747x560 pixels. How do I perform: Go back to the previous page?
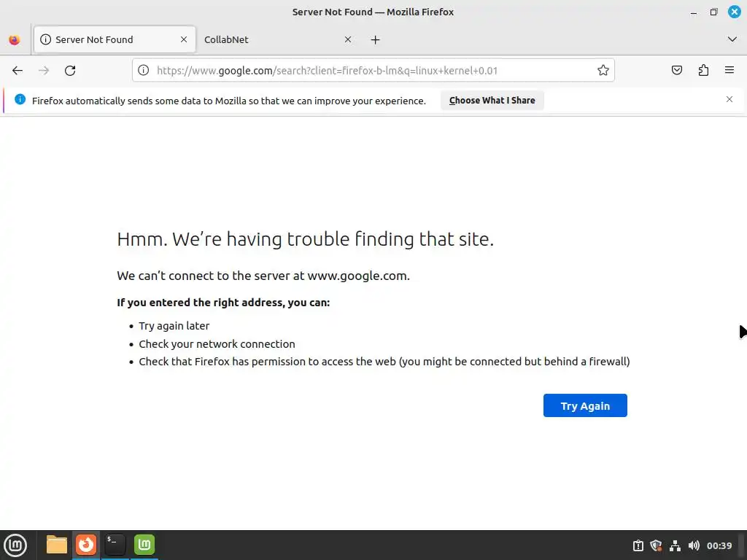click(18, 71)
